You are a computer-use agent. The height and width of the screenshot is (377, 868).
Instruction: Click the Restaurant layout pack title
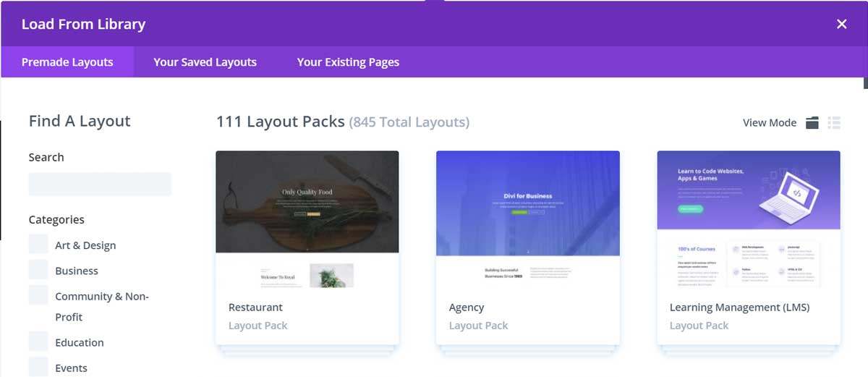[255, 308]
